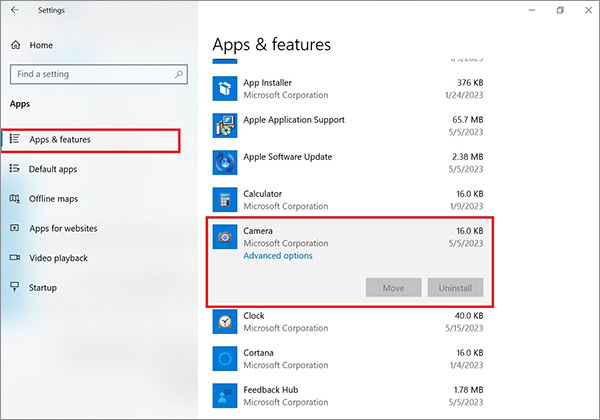Viewport: 600px width, 420px height.
Task: Click the 1/24/2023 install date
Action: [464, 95]
